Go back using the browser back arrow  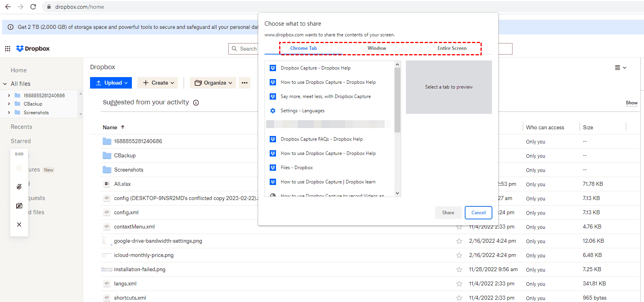click(8, 7)
